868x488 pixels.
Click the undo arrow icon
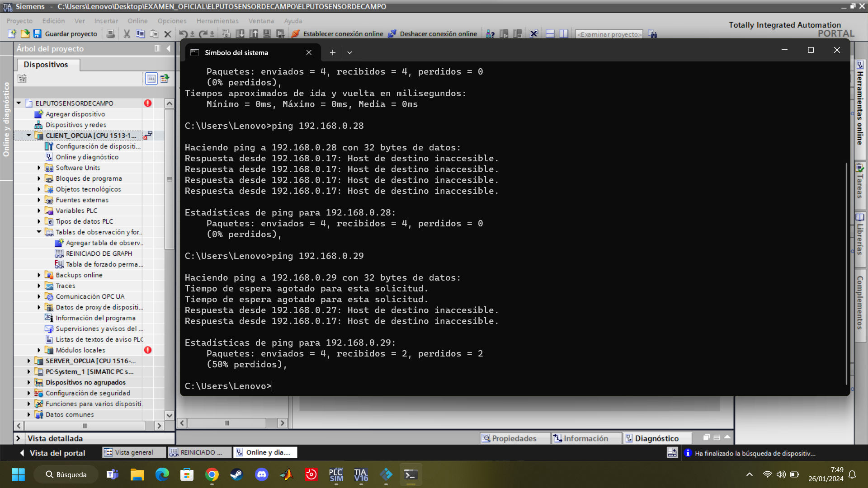click(183, 34)
